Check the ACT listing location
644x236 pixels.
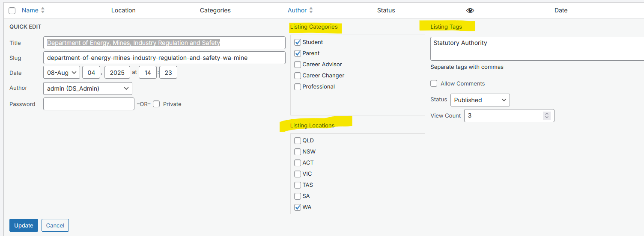[x=298, y=163]
